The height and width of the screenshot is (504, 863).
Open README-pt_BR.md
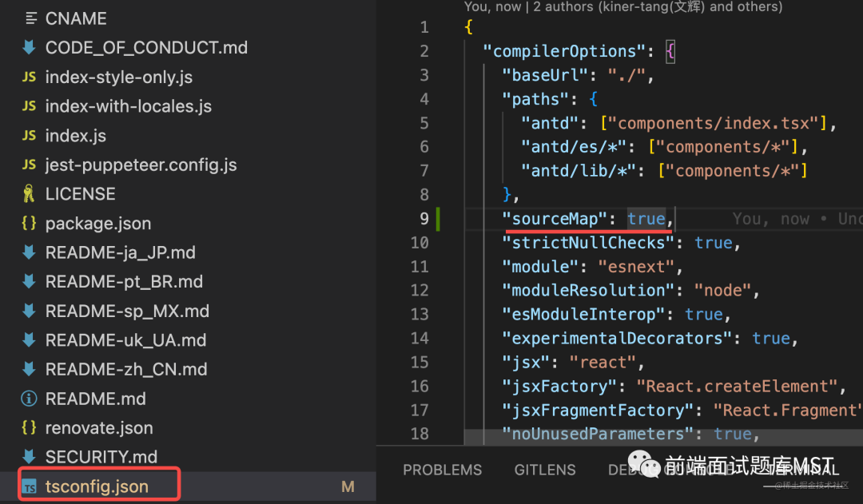coord(124,281)
